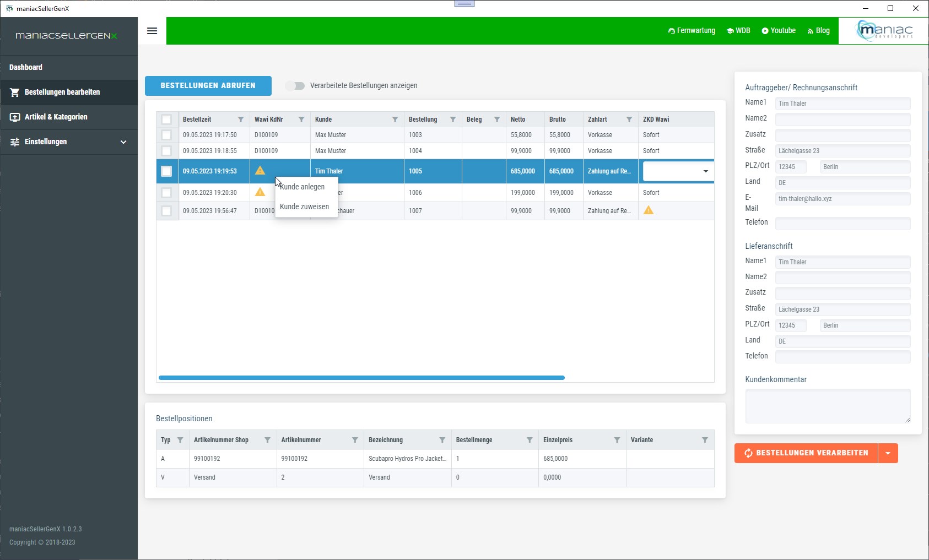Image resolution: width=929 pixels, height=560 pixels.
Task: Check the order 1003 row checkbox
Action: point(166,135)
